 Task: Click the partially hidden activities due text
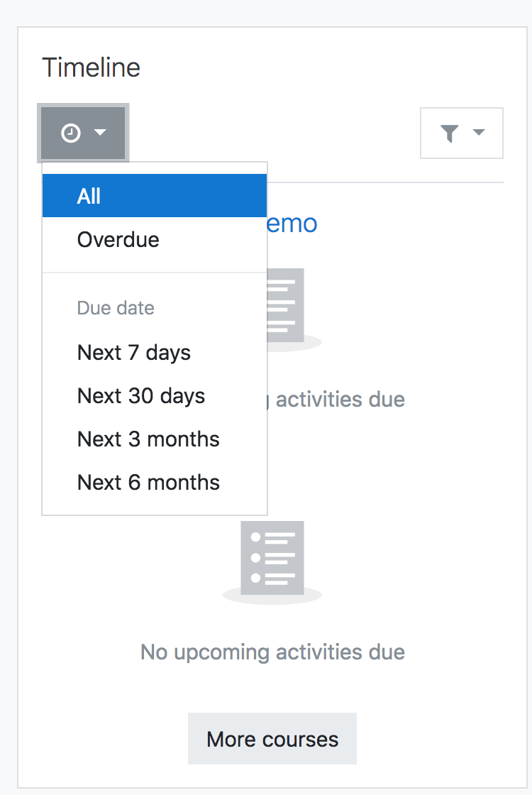(x=336, y=400)
